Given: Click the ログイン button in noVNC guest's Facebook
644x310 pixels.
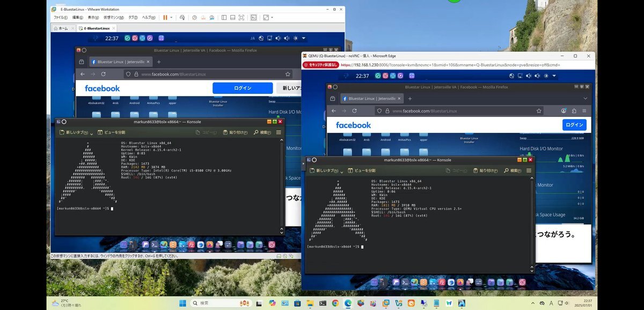Looking at the screenshot, I should click(x=574, y=124).
